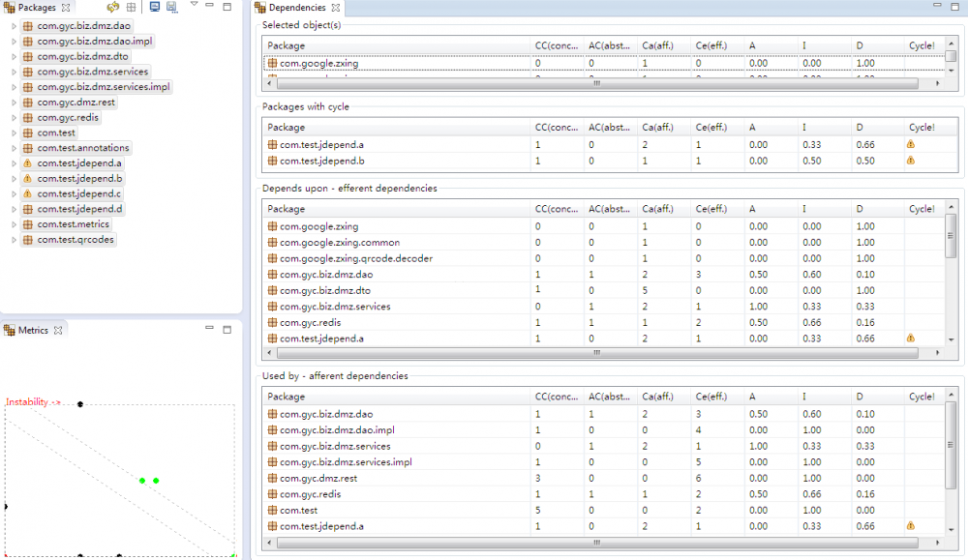Expand the com.test.qrcodes tree node
Image resolution: width=968 pixels, height=560 pixels.
[14, 240]
